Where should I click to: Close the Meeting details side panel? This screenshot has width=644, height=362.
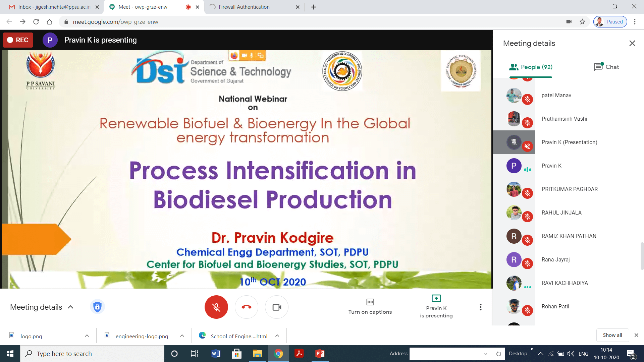click(632, 43)
